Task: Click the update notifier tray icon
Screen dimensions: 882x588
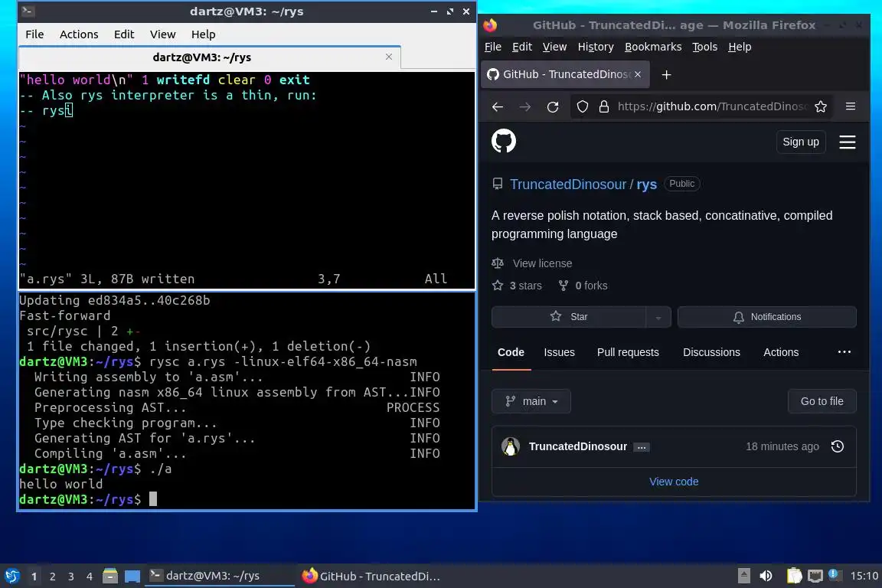Action: 835,575
